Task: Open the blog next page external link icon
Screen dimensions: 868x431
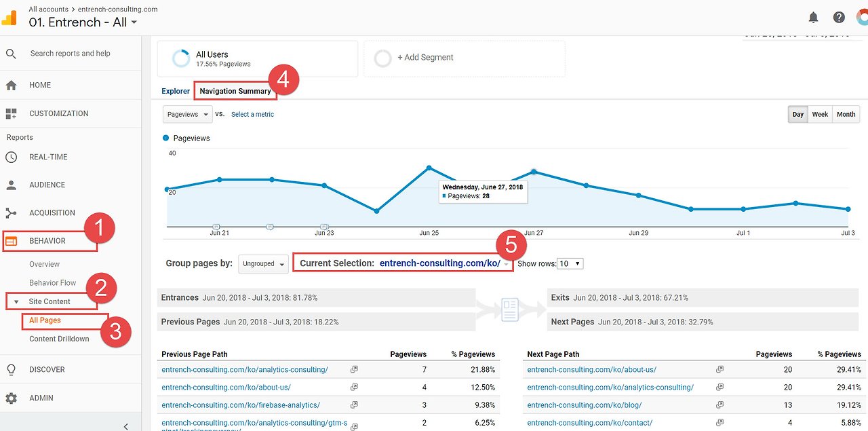Action: pyautogui.click(x=719, y=405)
